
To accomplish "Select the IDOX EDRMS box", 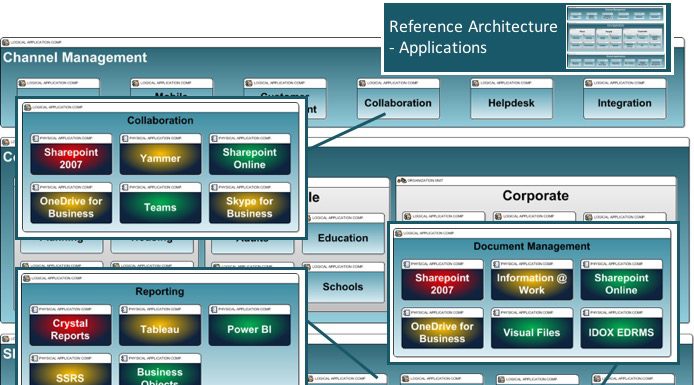I will pos(621,328).
